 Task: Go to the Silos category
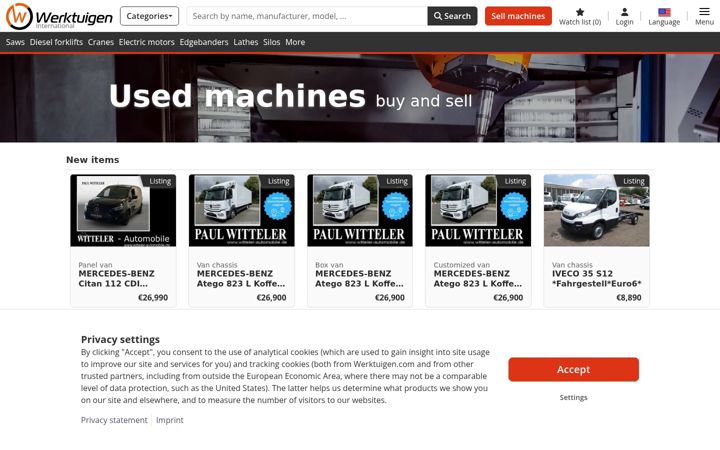click(271, 42)
